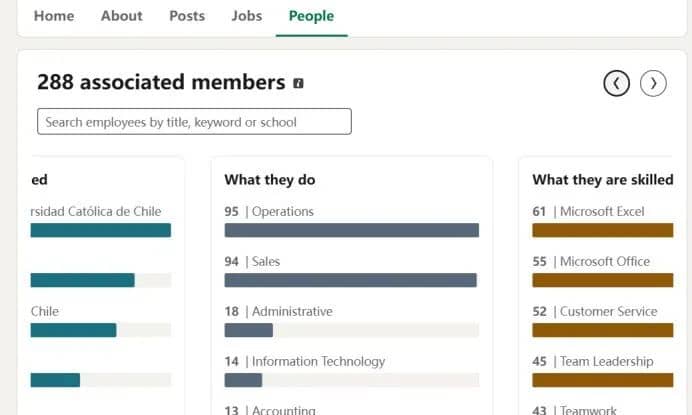Filter by the Operations bar
Screen dimensions: 692x415
[351, 230]
